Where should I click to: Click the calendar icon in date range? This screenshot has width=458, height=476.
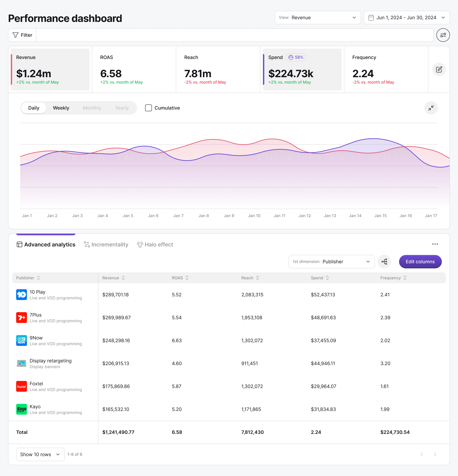click(371, 18)
